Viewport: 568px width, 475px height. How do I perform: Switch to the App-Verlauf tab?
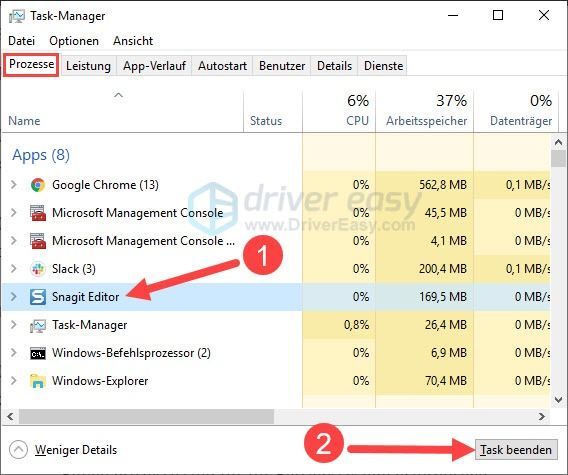coord(154,66)
